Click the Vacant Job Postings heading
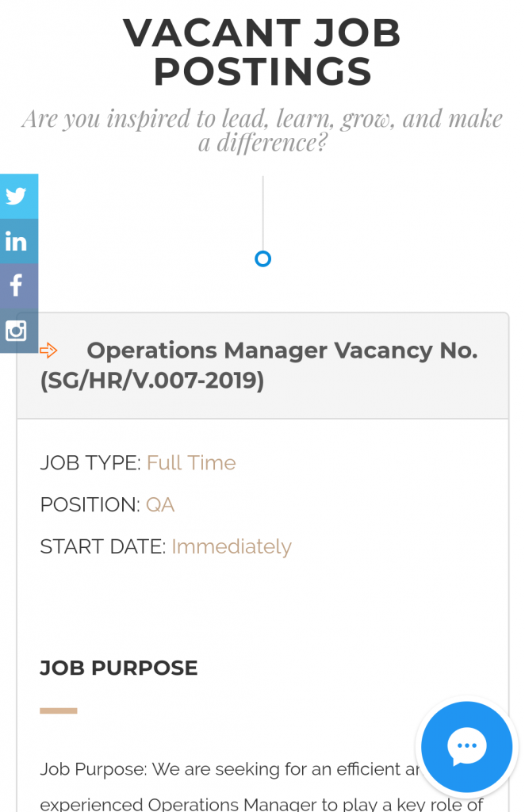The height and width of the screenshot is (812, 525). coord(262,52)
